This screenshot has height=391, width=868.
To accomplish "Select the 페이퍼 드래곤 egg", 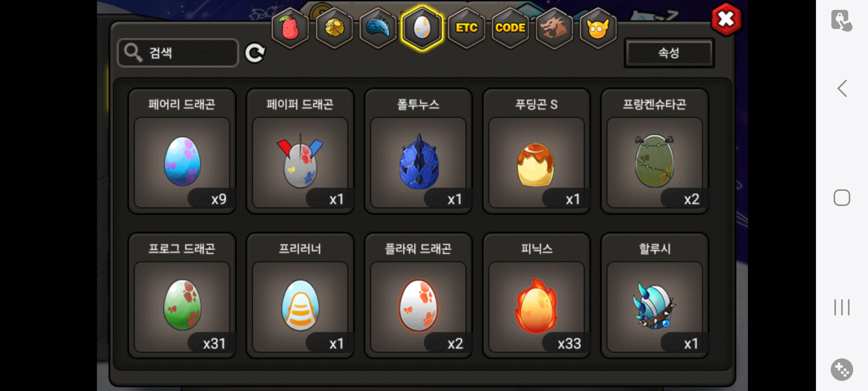I will (300, 151).
